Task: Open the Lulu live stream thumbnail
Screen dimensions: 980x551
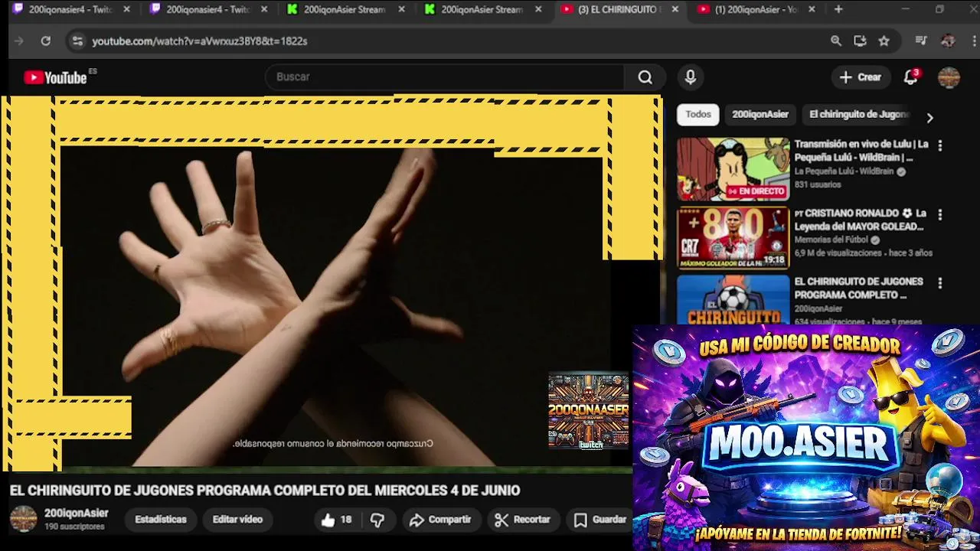Action: click(x=733, y=169)
